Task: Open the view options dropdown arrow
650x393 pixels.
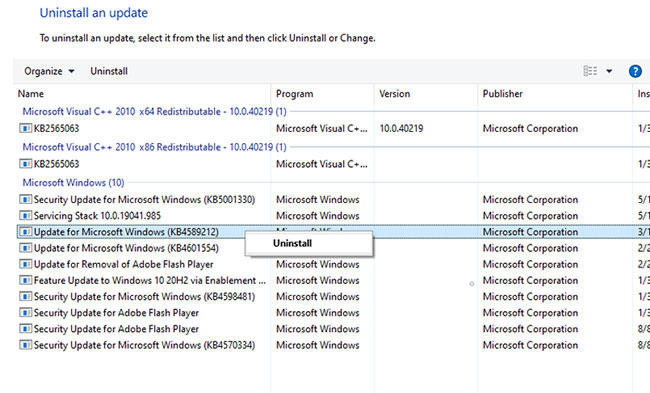Action: (x=609, y=71)
